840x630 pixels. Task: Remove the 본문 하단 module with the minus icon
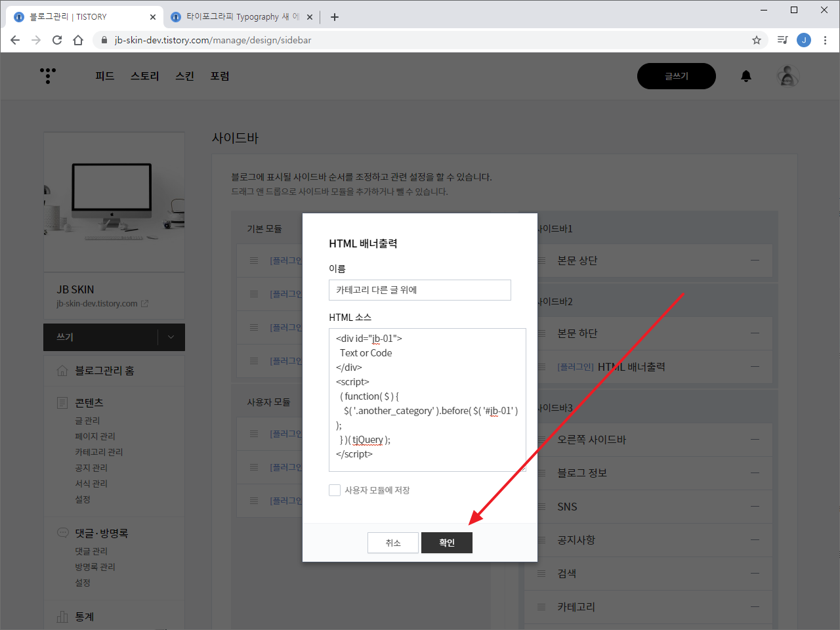click(x=755, y=333)
